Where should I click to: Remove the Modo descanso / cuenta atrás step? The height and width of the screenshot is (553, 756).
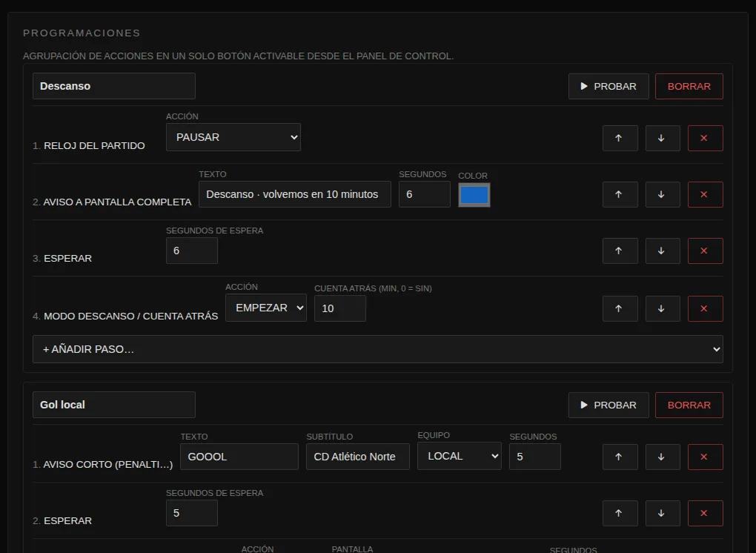click(705, 308)
